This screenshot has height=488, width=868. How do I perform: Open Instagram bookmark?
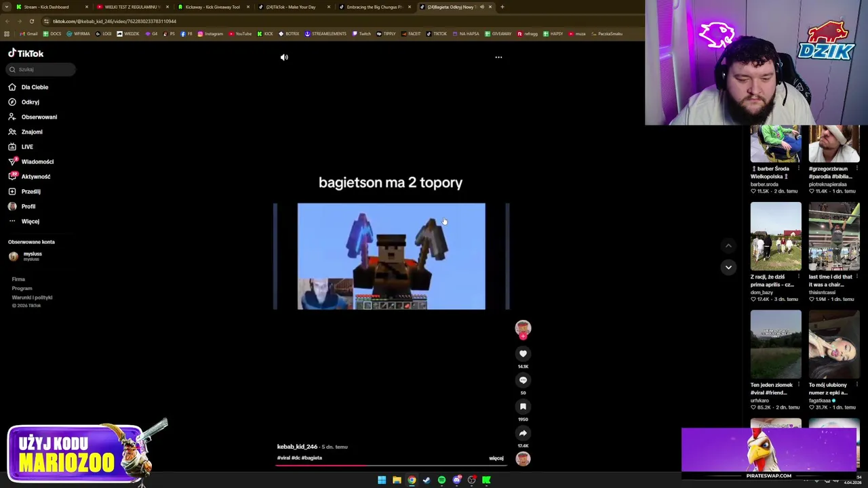pos(210,34)
